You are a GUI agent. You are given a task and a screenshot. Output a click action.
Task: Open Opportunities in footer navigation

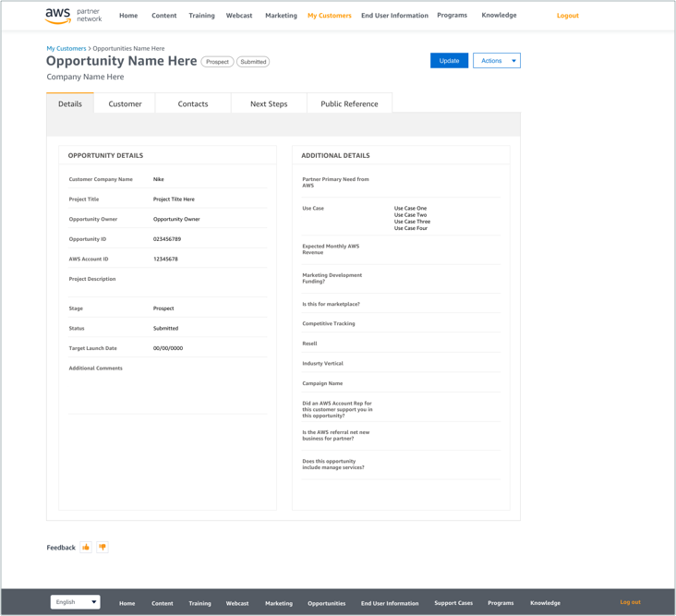pyautogui.click(x=326, y=603)
